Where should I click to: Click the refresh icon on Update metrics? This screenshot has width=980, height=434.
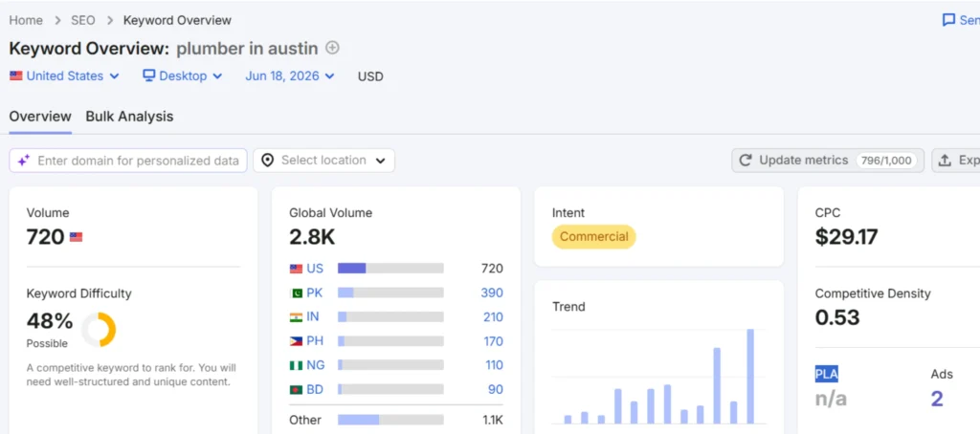(x=745, y=161)
